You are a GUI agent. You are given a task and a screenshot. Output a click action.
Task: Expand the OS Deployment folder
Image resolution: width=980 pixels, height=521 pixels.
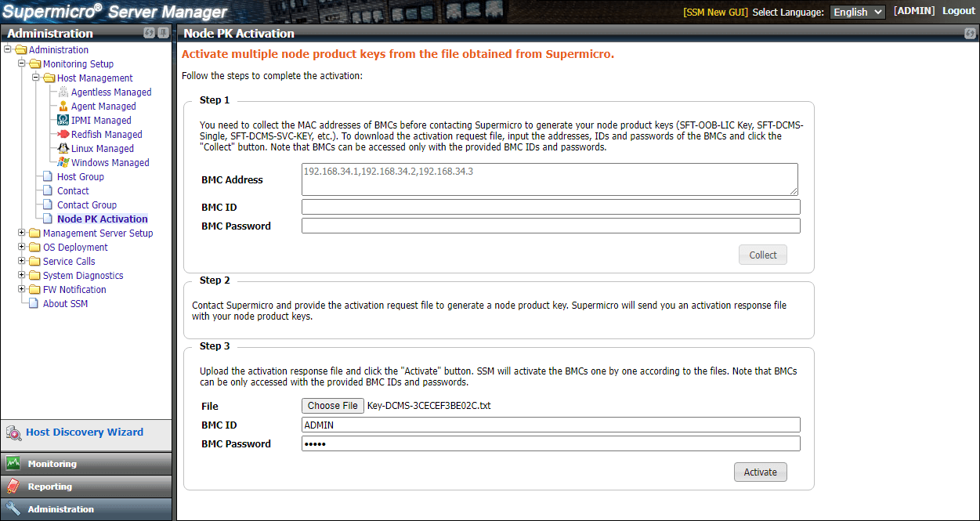[22, 247]
